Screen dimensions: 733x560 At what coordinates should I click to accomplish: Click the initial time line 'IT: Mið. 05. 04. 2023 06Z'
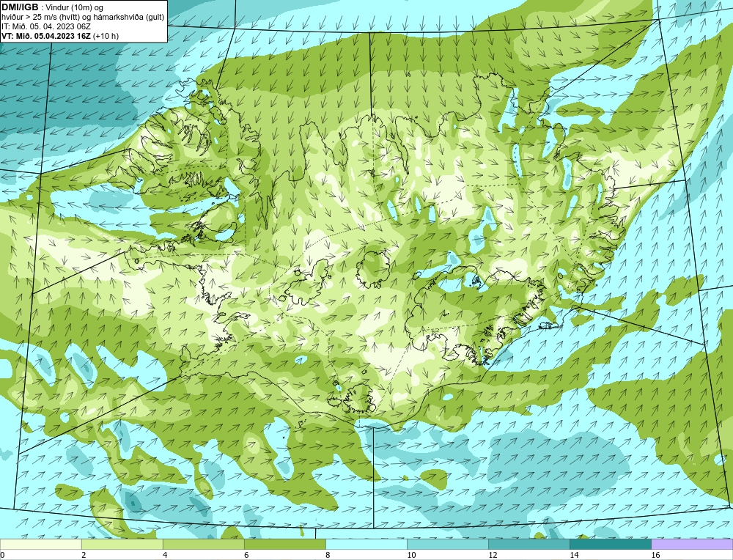click(x=45, y=26)
